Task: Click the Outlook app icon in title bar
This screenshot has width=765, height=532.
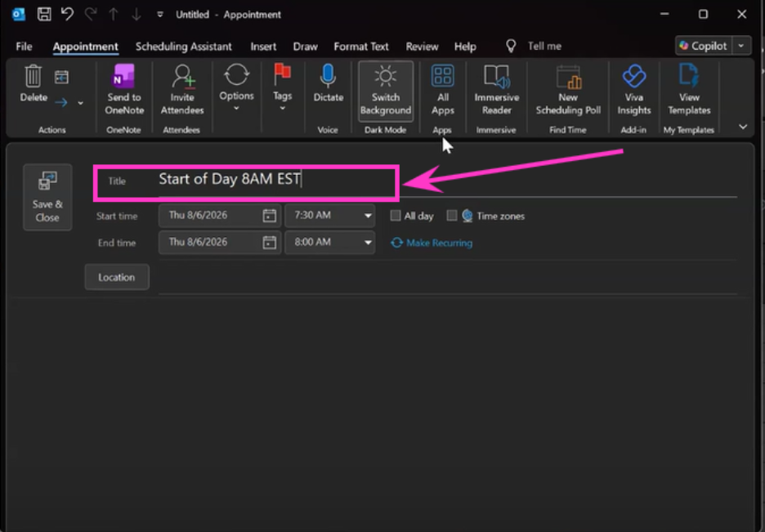Action: (x=19, y=14)
